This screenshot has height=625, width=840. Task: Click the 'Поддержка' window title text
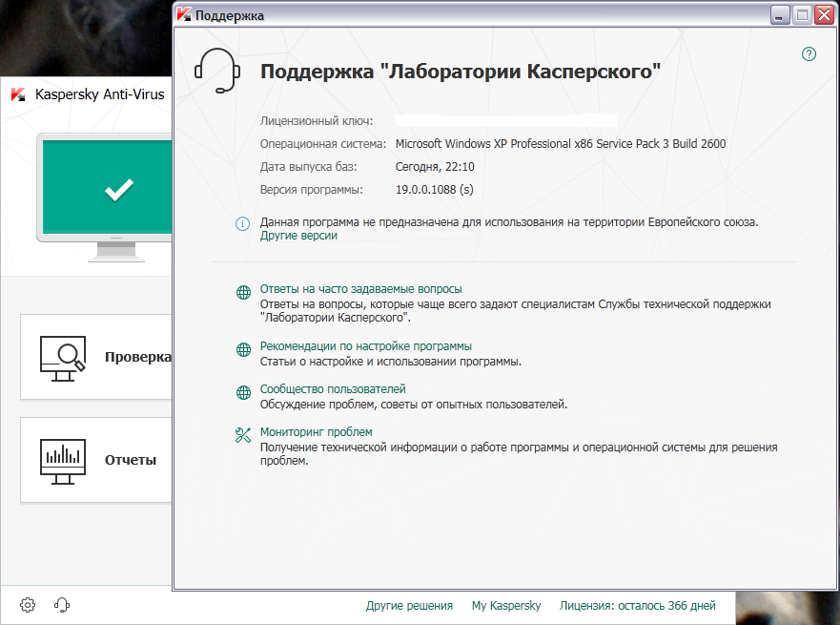click(x=230, y=15)
